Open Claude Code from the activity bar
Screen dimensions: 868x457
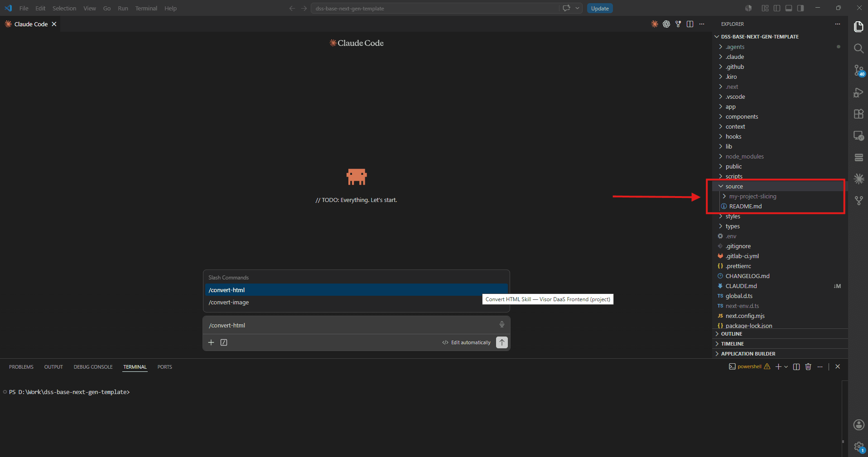coord(858,179)
